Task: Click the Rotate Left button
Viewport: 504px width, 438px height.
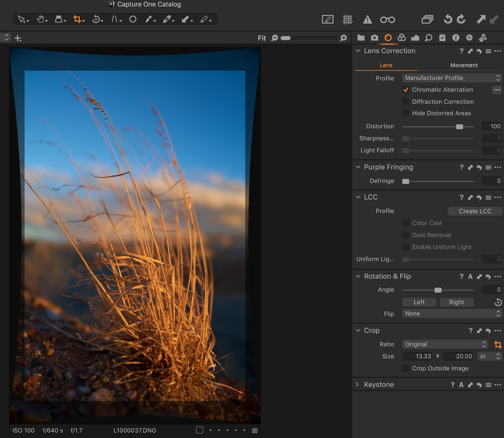Action: point(419,302)
